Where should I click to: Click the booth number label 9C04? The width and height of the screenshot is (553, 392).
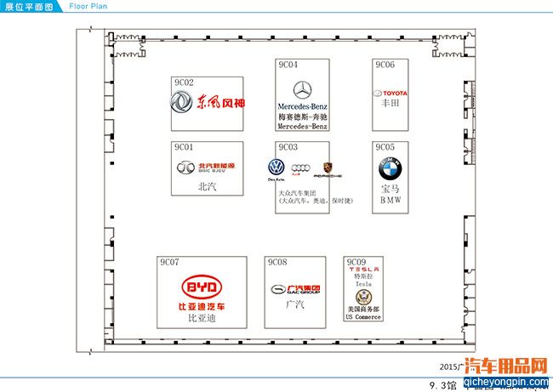click(x=288, y=65)
